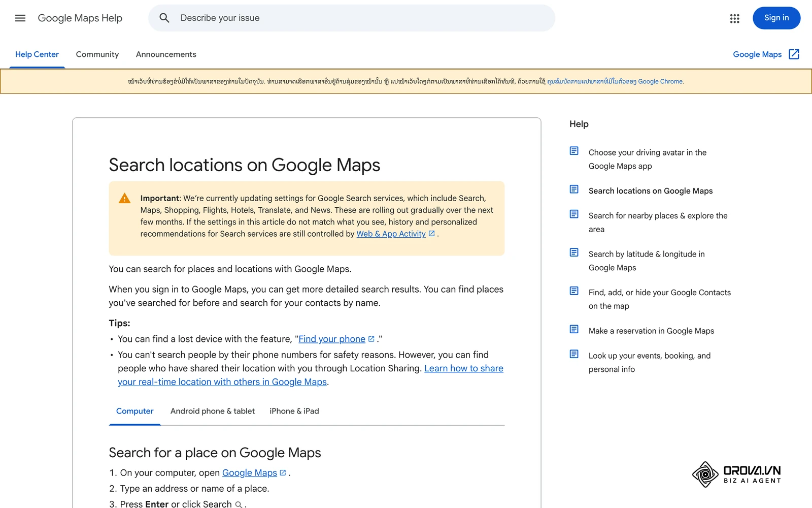
Task: Click external icon after Google Maps step link
Action: [x=283, y=473]
